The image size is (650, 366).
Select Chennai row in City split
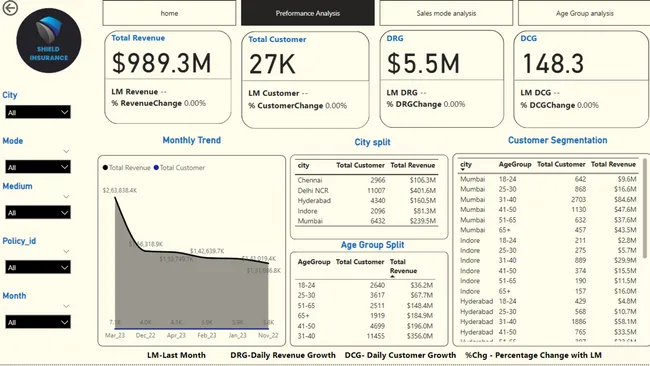click(x=366, y=180)
